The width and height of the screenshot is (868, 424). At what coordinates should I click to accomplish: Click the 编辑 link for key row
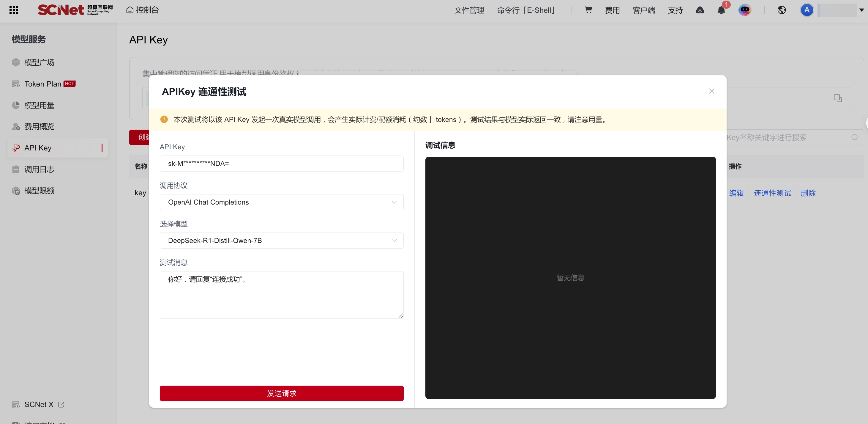736,193
